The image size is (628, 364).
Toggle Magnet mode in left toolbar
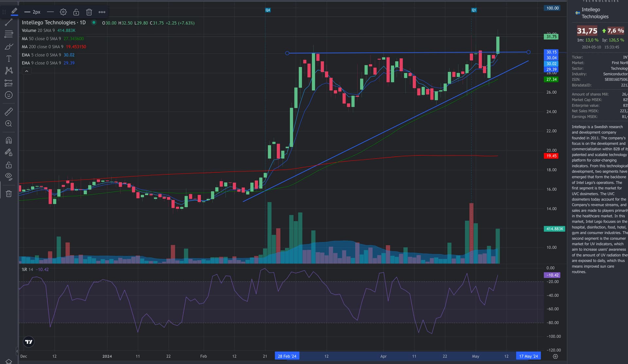point(9,140)
